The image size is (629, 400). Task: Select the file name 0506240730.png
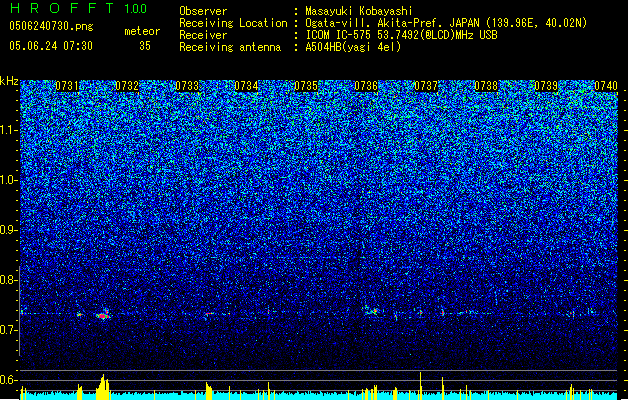(51, 26)
